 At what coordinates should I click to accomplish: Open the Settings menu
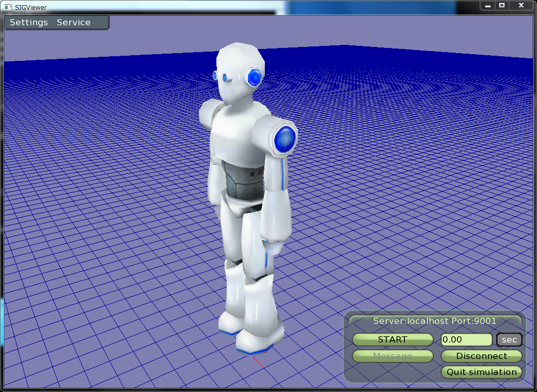29,23
